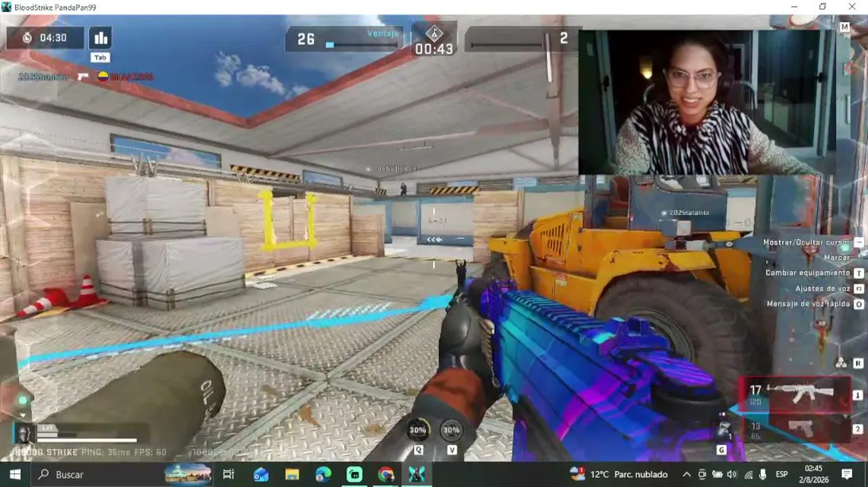
Task: Click the R reload key label
Action: point(858,363)
